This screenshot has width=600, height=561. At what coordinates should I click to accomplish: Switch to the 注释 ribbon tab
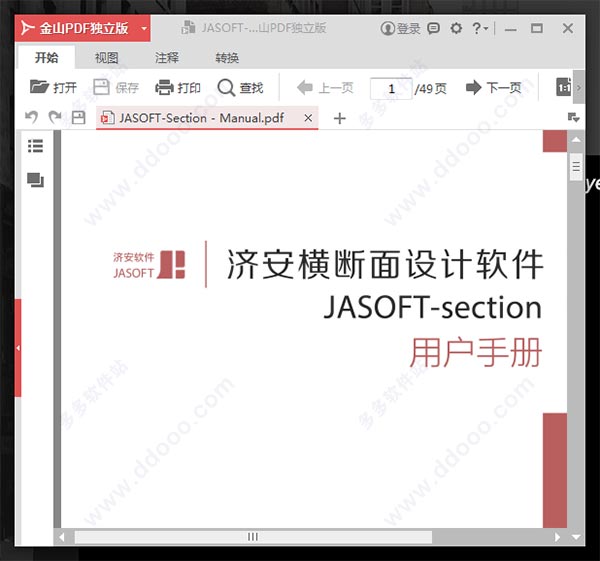[167, 58]
